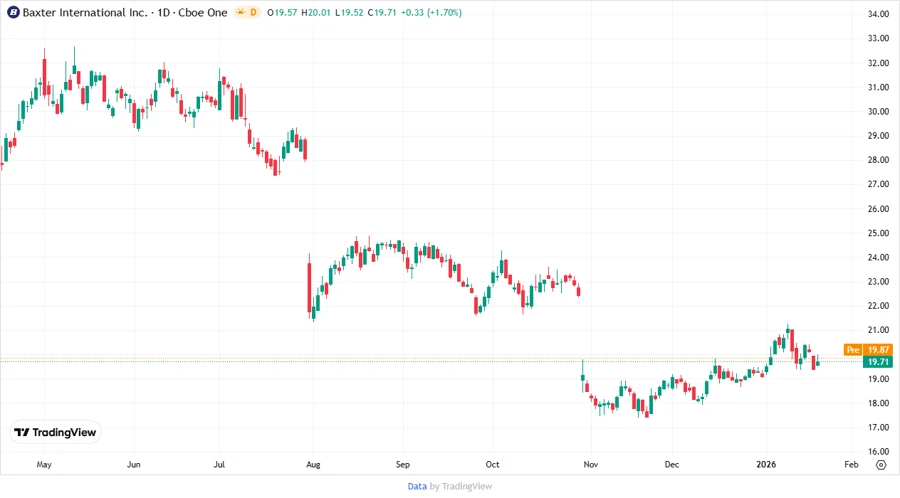The height and width of the screenshot is (498, 900).
Task: Click the 'Nov' label on the time axis
Action: click(x=591, y=464)
